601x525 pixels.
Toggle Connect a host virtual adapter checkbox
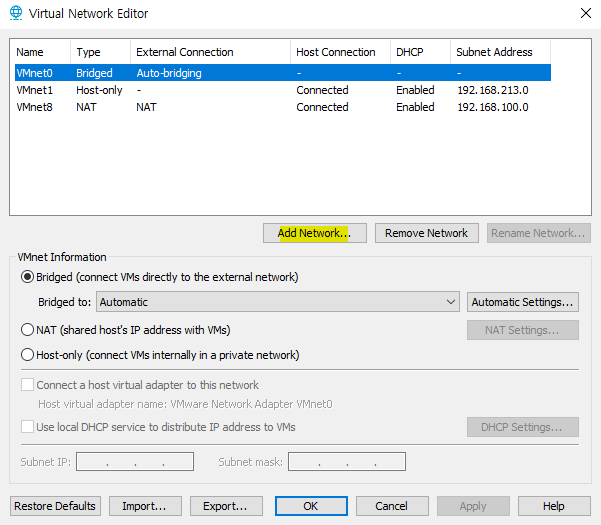(x=27, y=384)
